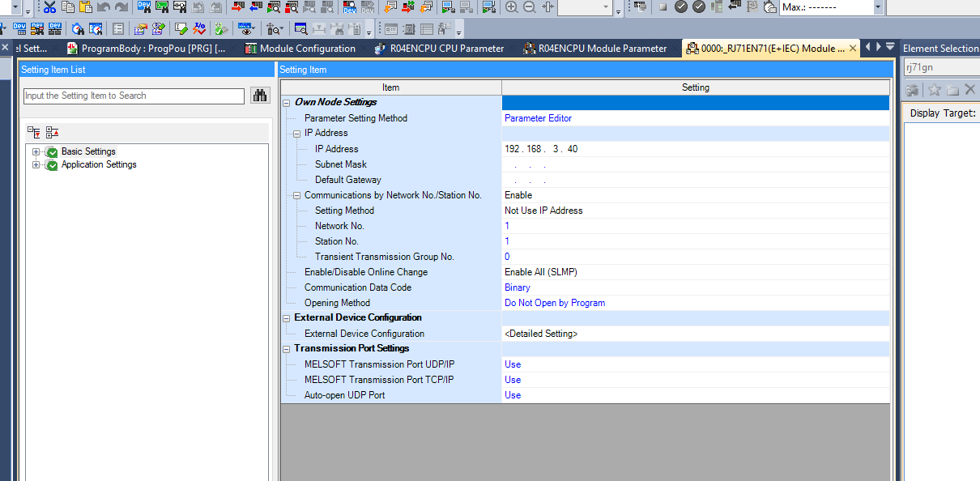Image resolution: width=980 pixels, height=481 pixels.
Task: Click the Network No. value 1
Action: (507, 226)
